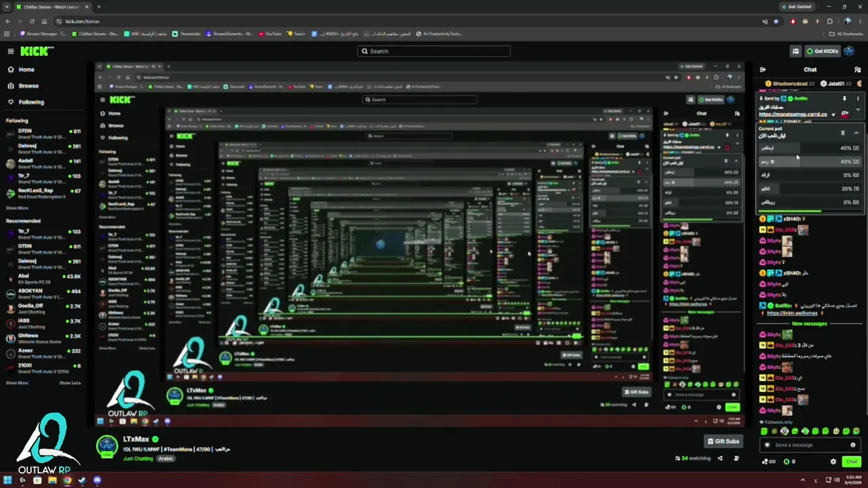The height and width of the screenshot is (488, 868).
Task: Open channel points infinity icon
Action: pos(768,462)
